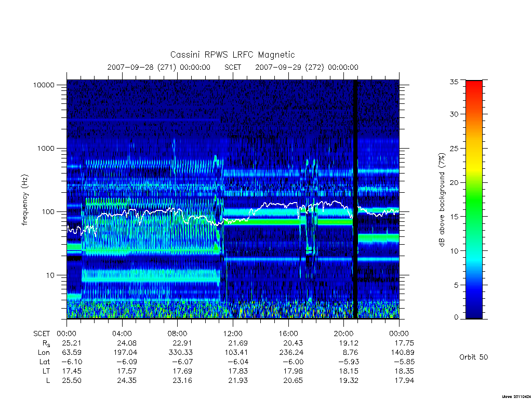532x399 pixels.
Task: Select the 'Lon' row label
Action: pyautogui.click(x=44, y=353)
